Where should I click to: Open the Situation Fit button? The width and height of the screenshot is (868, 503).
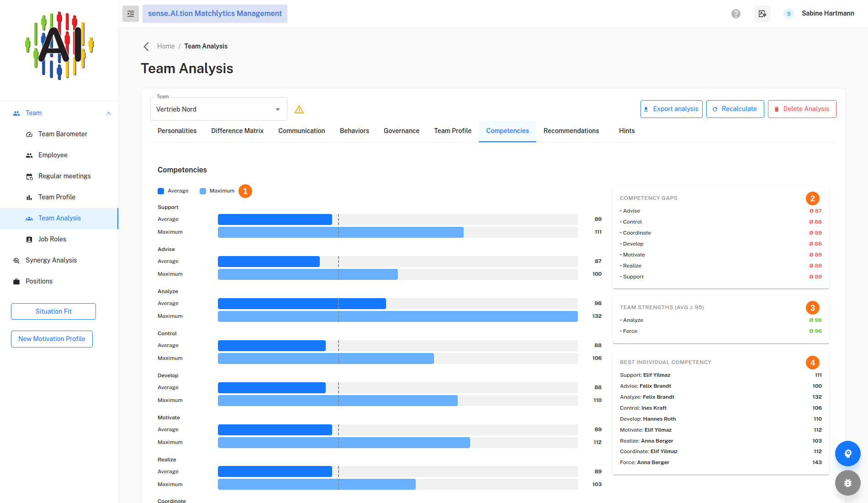[x=53, y=311]
